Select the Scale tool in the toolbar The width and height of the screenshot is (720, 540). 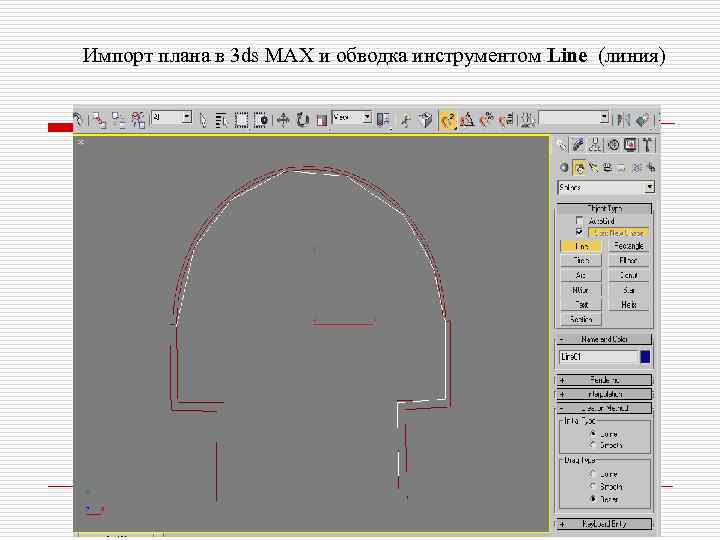pos(321,120)
